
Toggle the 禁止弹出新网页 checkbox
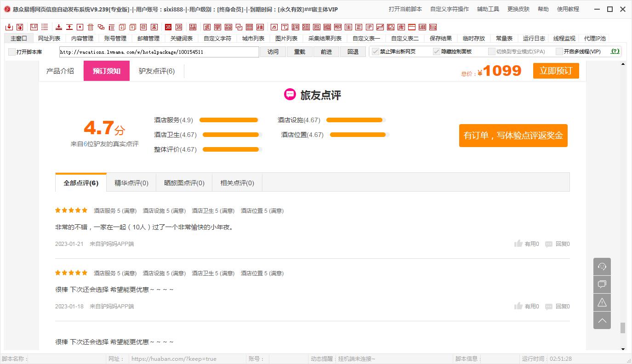coord(376,51)
